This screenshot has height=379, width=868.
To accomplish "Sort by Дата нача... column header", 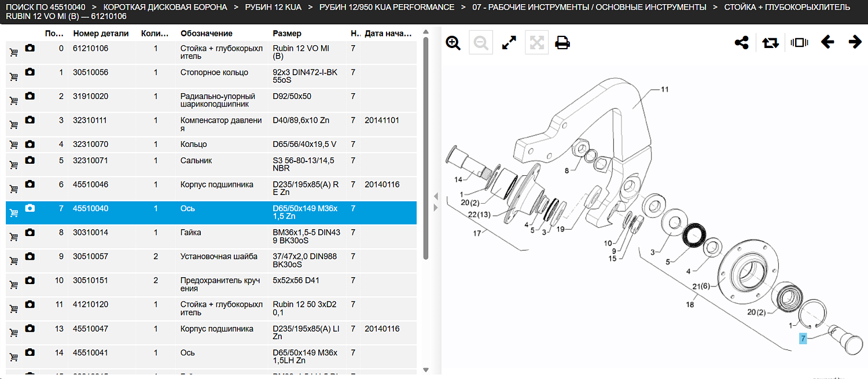I will [x=387, y=34].
